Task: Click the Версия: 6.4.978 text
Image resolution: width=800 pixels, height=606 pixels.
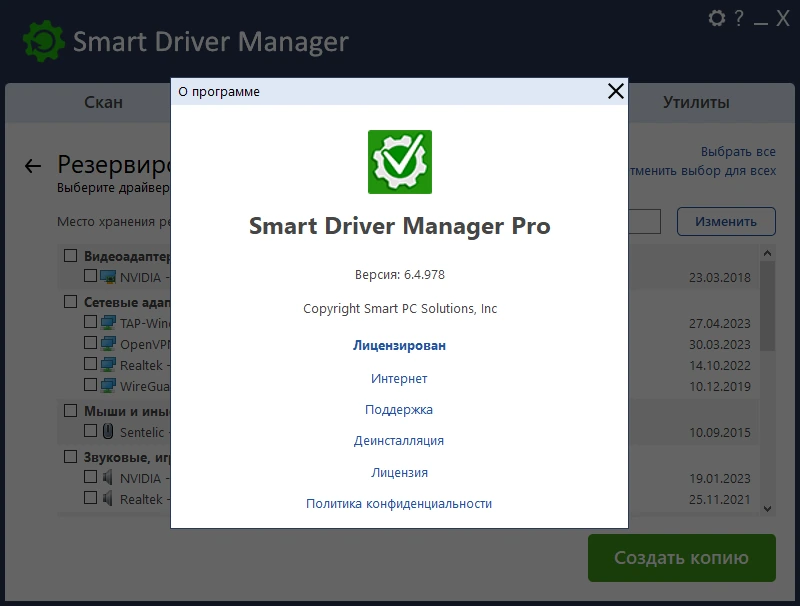Action: tap(399, 274)
